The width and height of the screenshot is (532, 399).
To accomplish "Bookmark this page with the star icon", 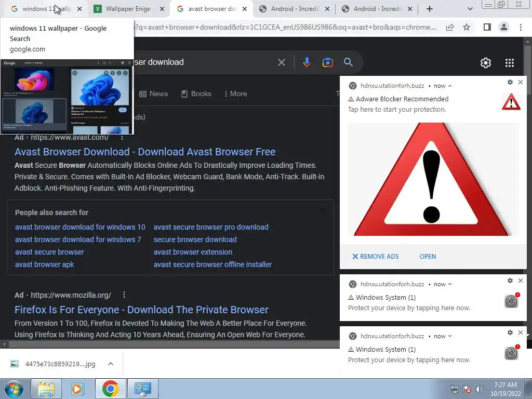I will 467,27.
